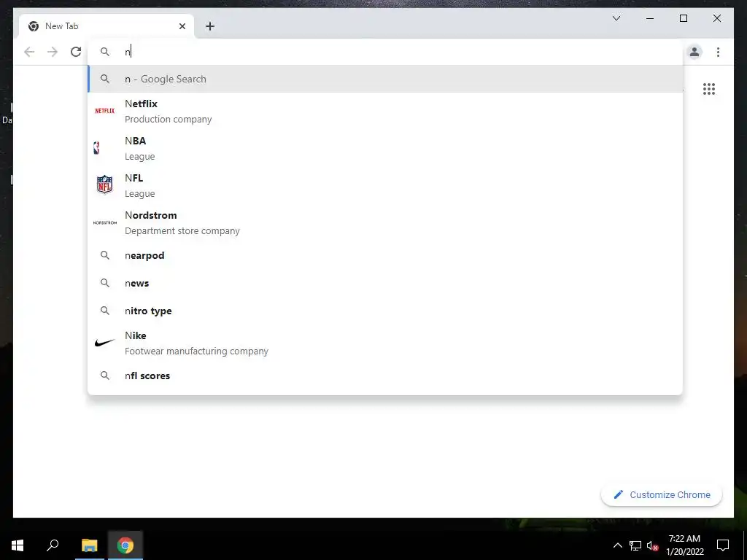Image resolution: width=747 pixels, height=560 pixels.
Task: Open Windows taskbar search
Action: point(53,545)
